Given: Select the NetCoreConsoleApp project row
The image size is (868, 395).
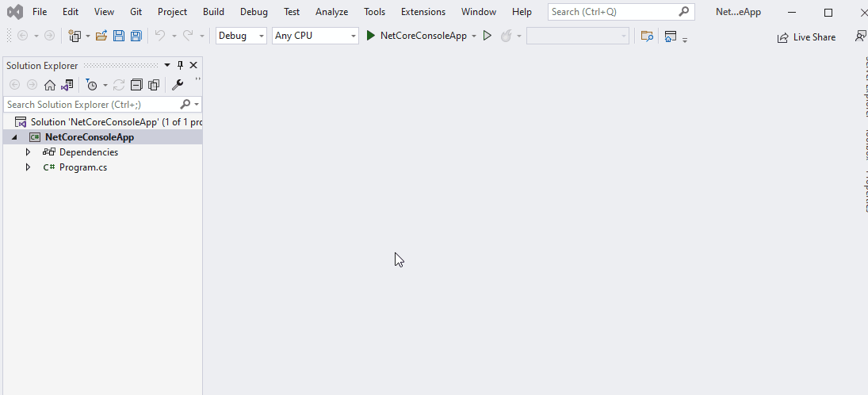Looking at the screenshot, I should (102, 137).
